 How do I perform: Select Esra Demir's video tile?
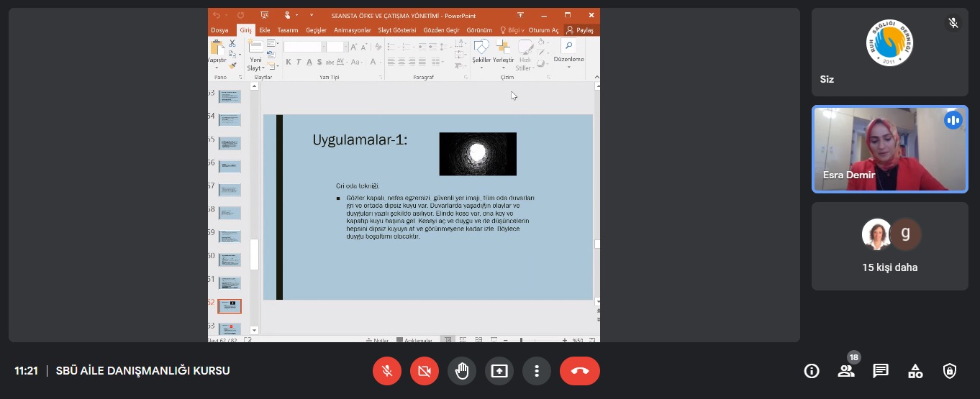889,150
